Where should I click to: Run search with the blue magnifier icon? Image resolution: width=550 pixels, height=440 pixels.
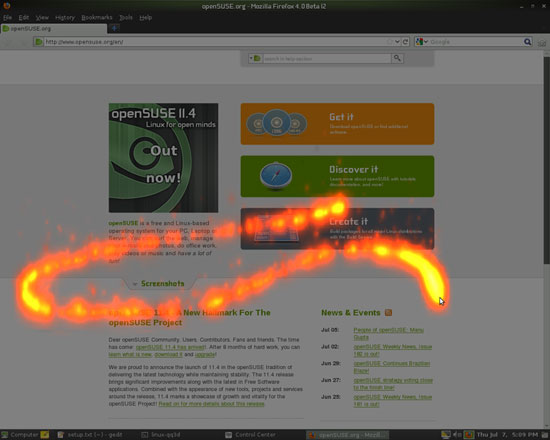[x=527, y=42]
